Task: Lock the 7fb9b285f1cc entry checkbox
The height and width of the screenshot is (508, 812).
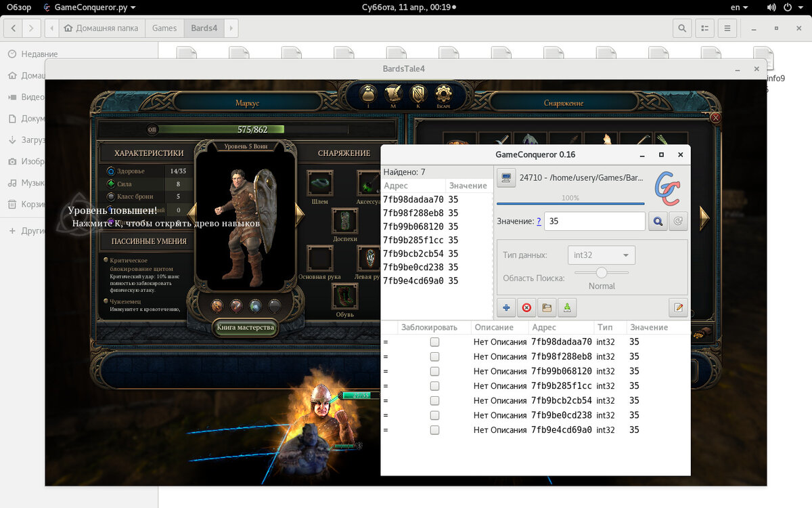Action: coord(434,386)
